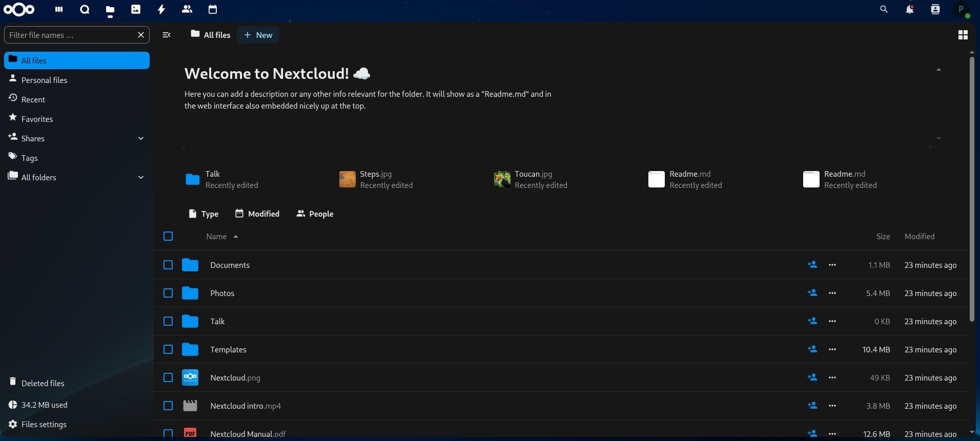This screenshot has width=980, height=441.
Task: Share the Talk folder
Action: [x=812, y=321]
